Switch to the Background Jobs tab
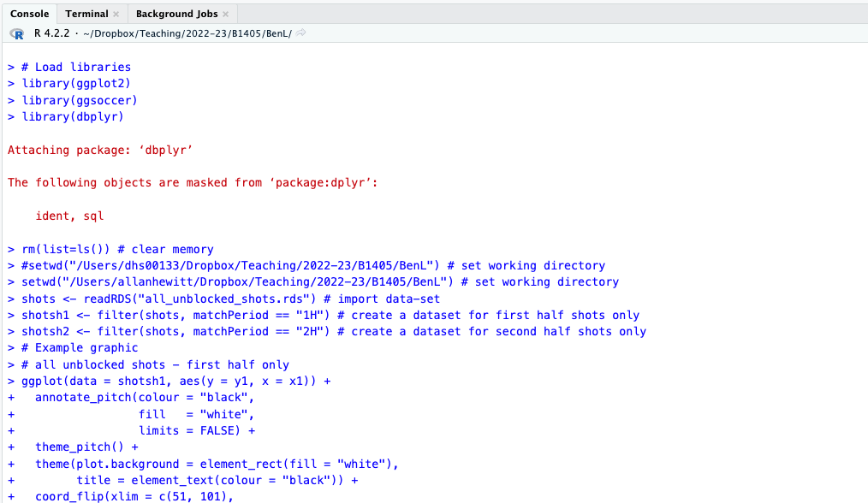Screen dimensions: 868x503 pyautogui.click(x=176, y=14)
